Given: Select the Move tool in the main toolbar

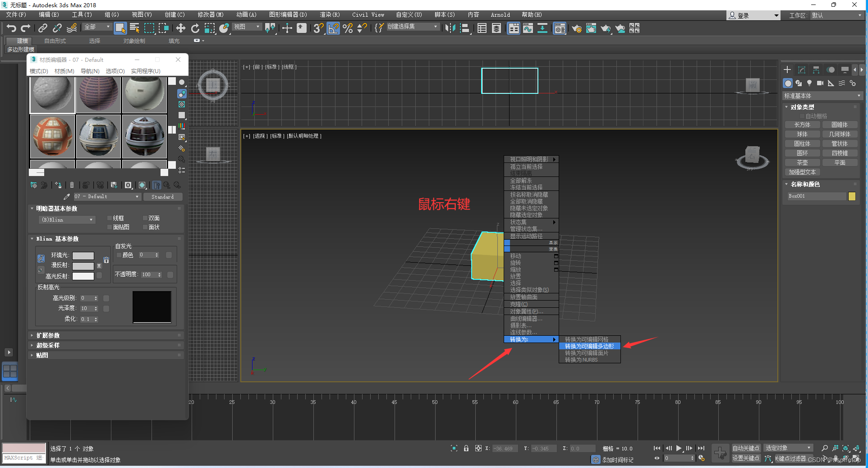Looking at the screenshot, I should click(180, 28).
